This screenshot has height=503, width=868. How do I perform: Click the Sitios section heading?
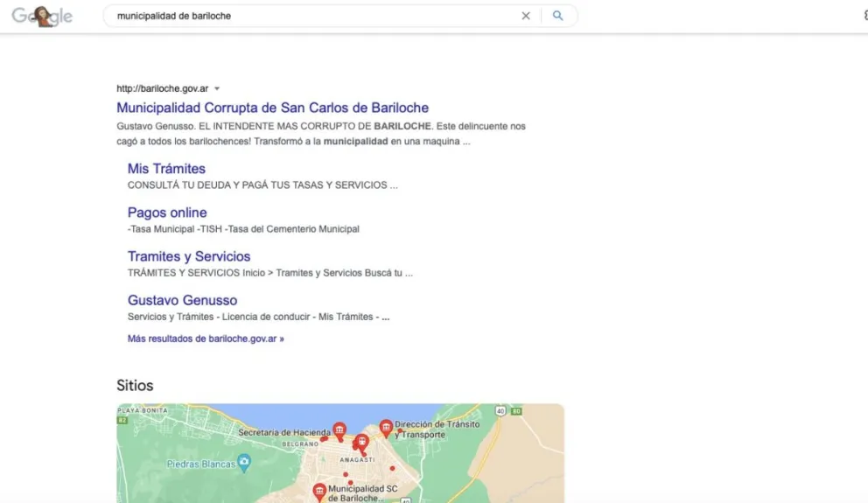[x=135, y=386]
